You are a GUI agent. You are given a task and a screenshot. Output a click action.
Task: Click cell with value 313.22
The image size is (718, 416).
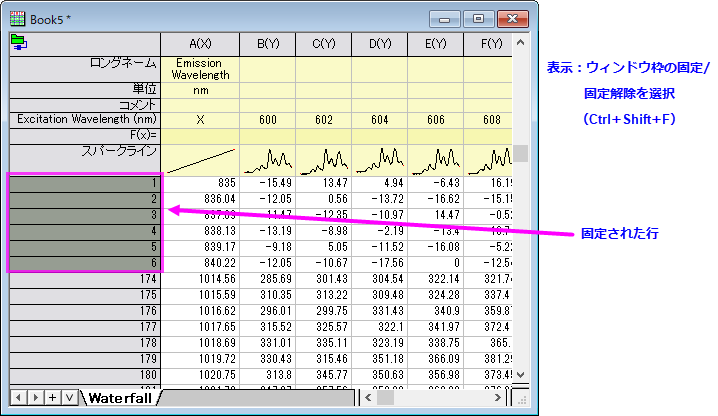coord(324,296)
